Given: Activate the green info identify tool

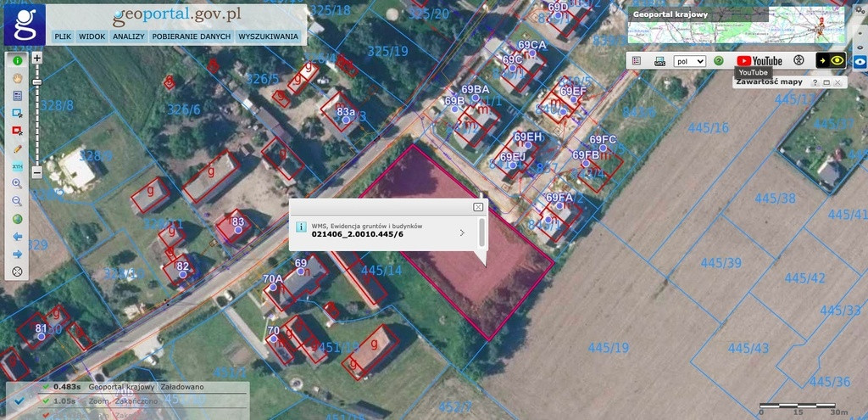Looking at the screenshot, I should point(17,60).
